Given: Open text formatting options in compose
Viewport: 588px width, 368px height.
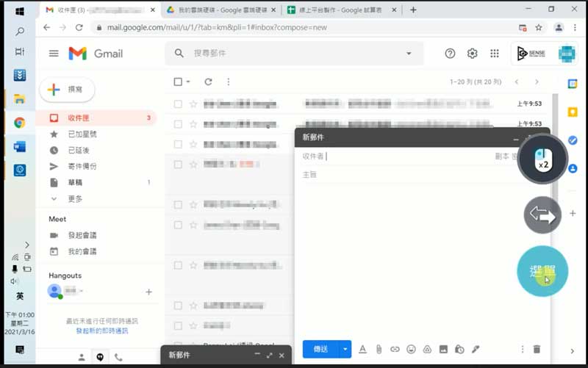Looking at the screenshot, I should coord(362,350).
